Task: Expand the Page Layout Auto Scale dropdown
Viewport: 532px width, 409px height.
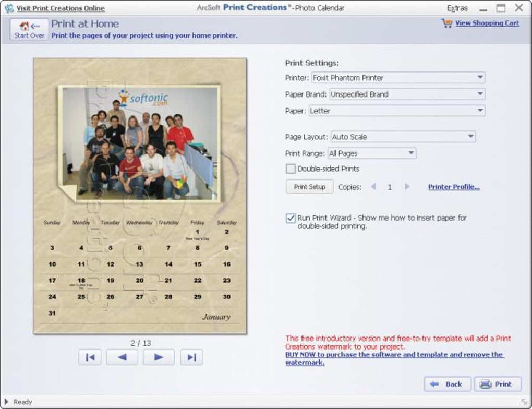Action: (403, 137)
